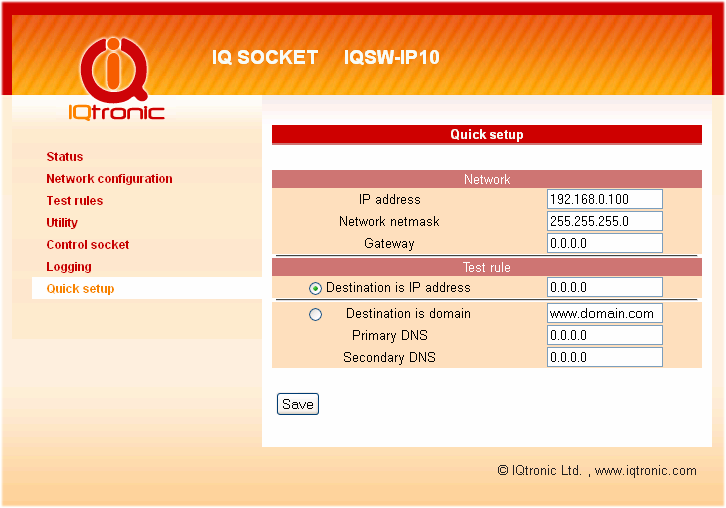The height and width of the screenshot is (508, 726).
Task: Click the Gateway input field
Action: pos(605,243)
